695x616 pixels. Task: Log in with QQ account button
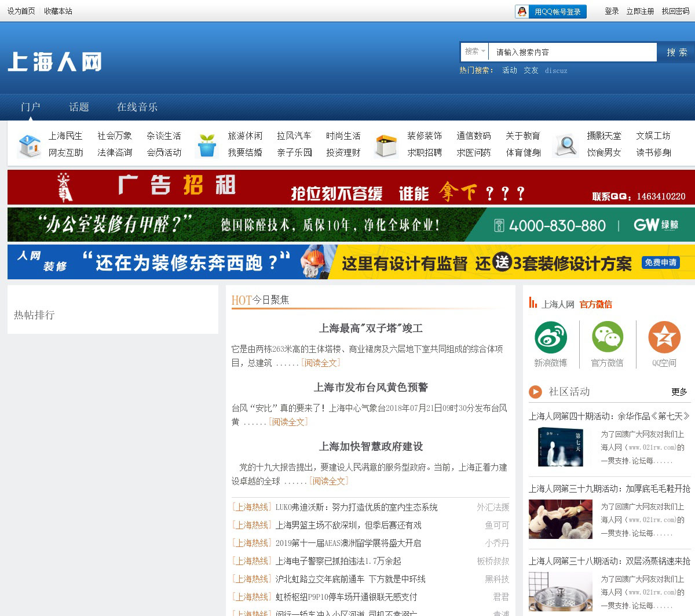[x=550, y=12]
